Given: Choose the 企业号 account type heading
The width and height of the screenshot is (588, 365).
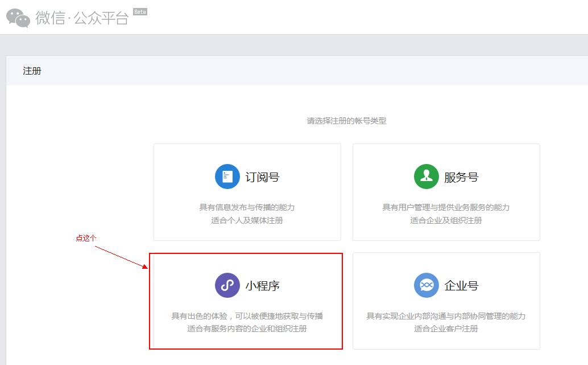Looking at the screenshot, I should click(461, 286).
